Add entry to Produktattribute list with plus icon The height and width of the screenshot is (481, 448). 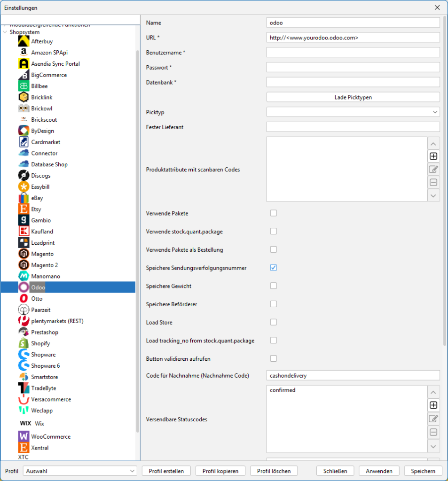coord(433,156)
